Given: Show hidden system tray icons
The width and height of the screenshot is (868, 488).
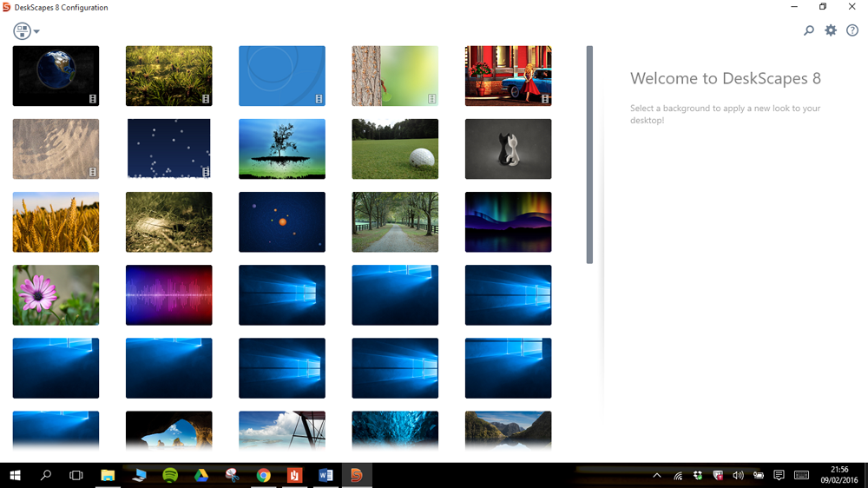Looking at the screenshot, I should tap(656, 475).
